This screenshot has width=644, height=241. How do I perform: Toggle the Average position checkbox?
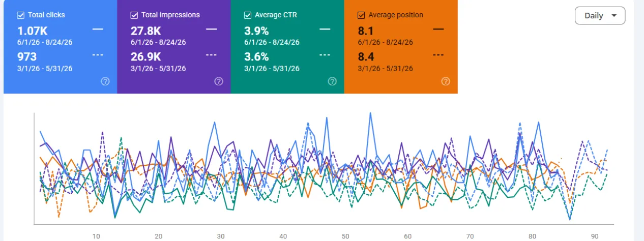(361, 15)
